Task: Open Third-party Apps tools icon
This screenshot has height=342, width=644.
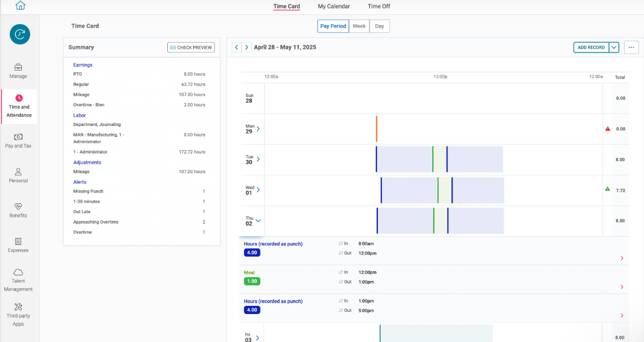Action: tap(18, 307)
